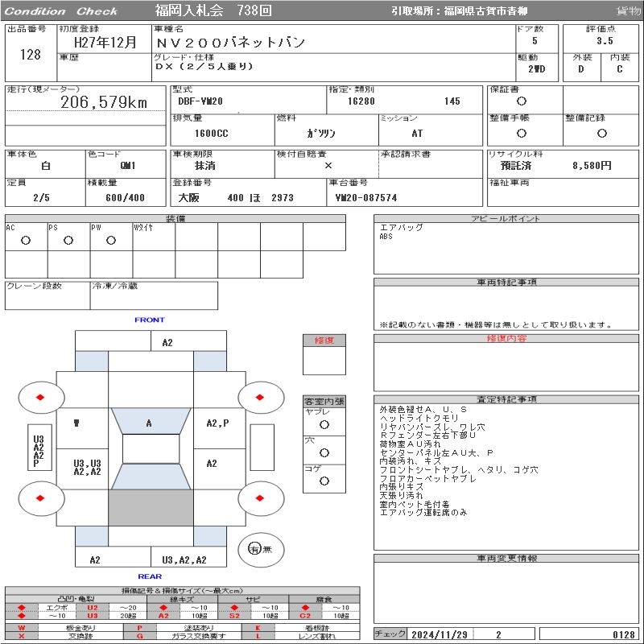
Task: Click the × mark under 検付自賠責
Action: pos(328,166)
